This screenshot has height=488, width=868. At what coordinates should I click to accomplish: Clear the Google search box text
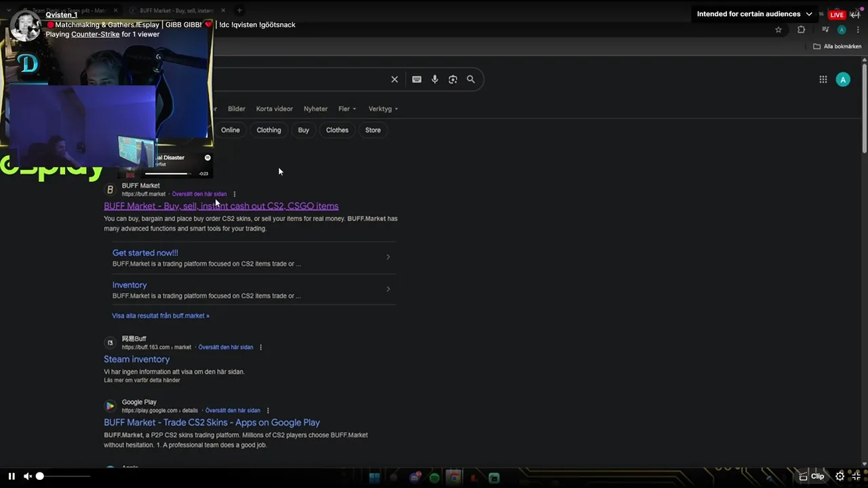[x=394, y=79]
